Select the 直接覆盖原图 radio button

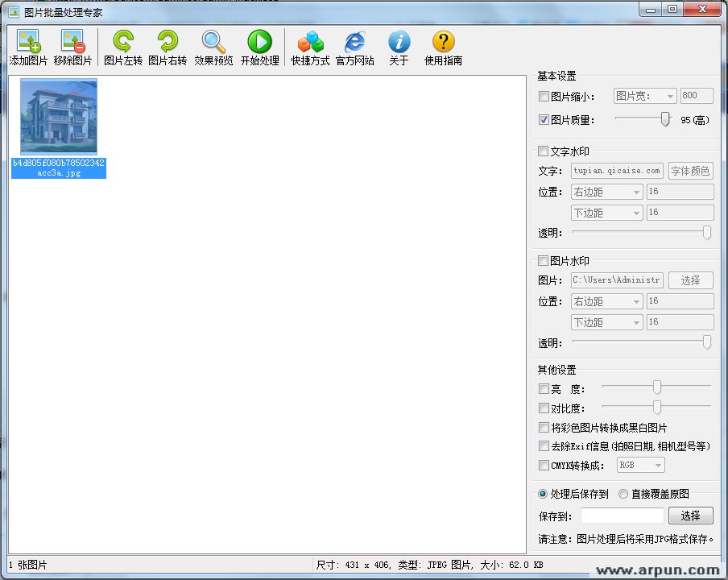(x=624, y=494)
